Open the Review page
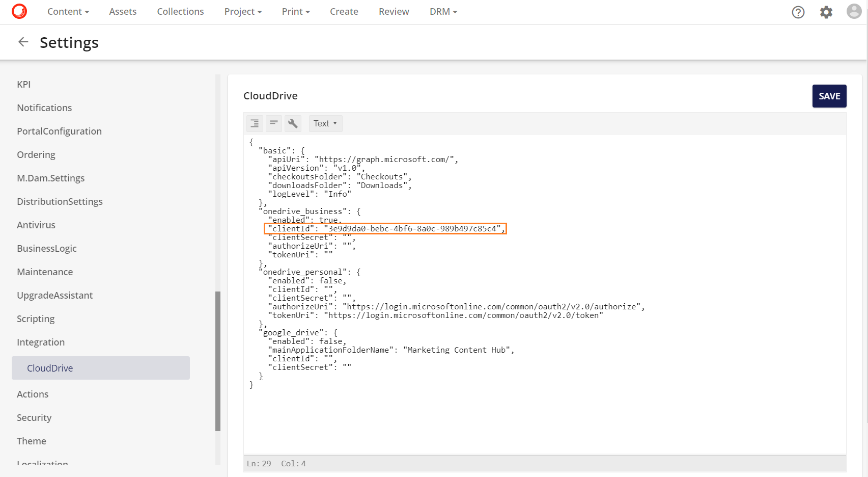The image size is (868, 477). click(394, 12)
